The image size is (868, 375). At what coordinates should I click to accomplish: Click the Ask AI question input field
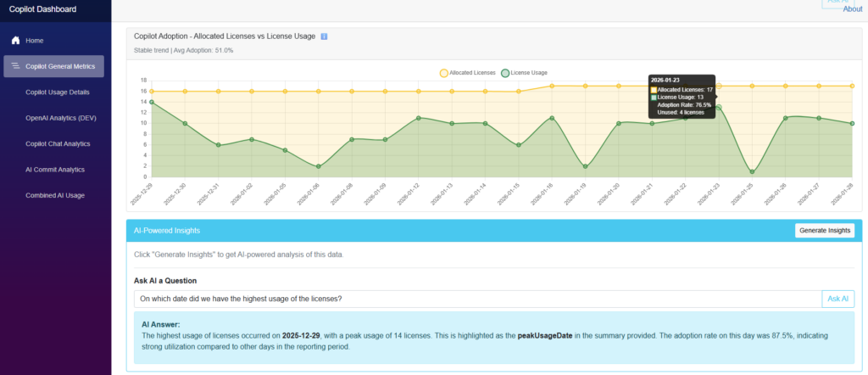477,299
